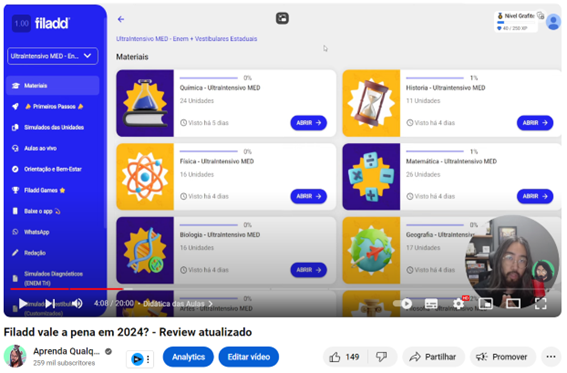Click Simulados Diagnósticos document icon
The height and width of the screenshot is (373, 567).
point(15,279)
